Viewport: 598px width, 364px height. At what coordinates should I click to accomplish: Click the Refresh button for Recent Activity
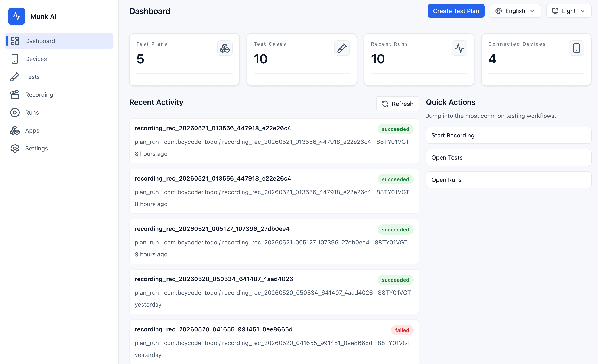point(397,104)
